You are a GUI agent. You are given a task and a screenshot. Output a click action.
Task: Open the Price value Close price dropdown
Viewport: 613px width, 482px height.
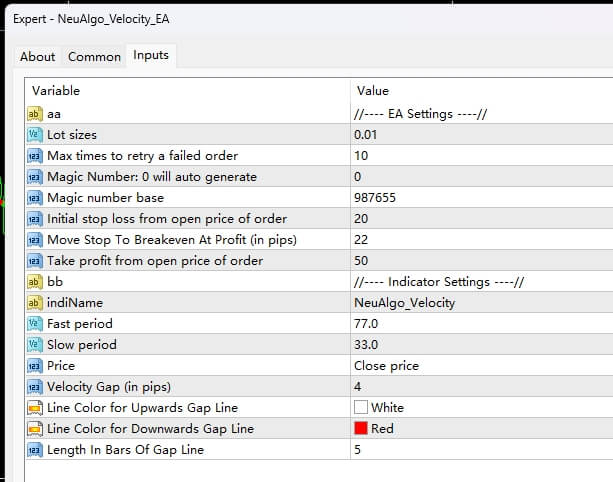point(480,365)
